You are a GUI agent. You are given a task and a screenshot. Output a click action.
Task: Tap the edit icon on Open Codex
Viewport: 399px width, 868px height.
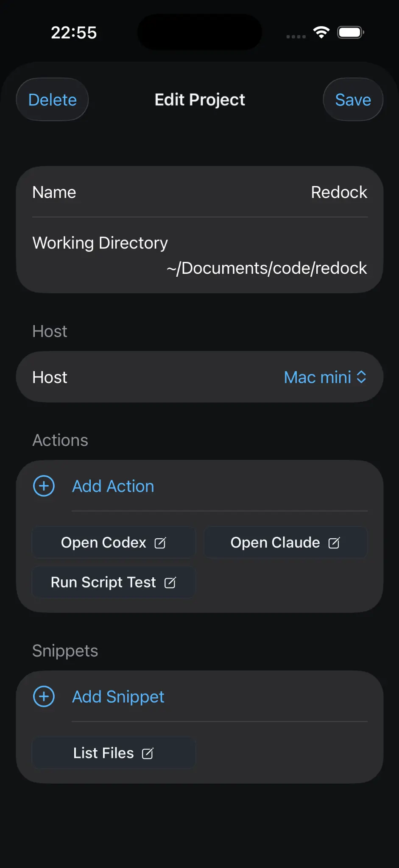(160, 543)
